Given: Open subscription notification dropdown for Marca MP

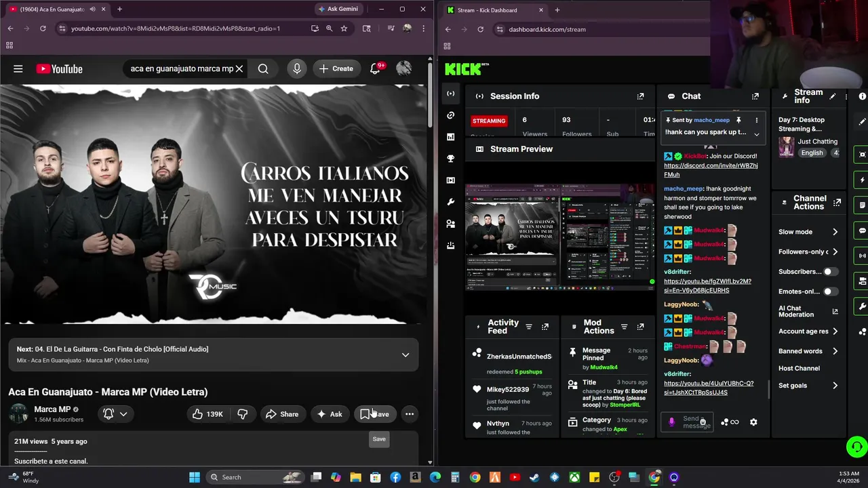Looking at the screenshot, I should pyautogui.click(x=115, y=414).
